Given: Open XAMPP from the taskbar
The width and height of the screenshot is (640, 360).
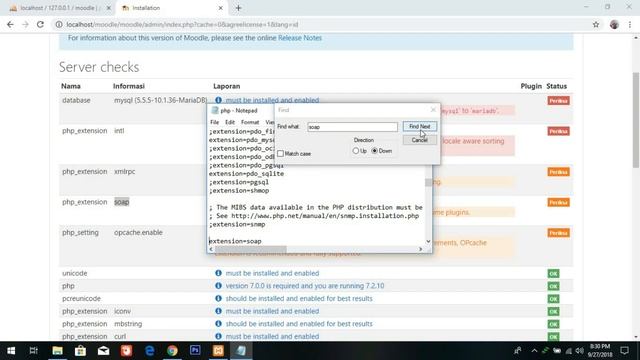Looking at the screenshot, I should (x=218, y=351).
